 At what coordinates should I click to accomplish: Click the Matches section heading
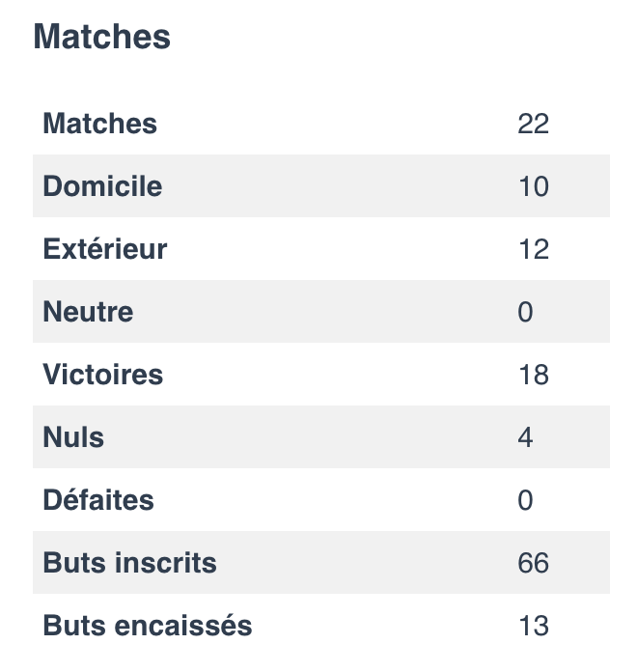[x=101, y=38]
